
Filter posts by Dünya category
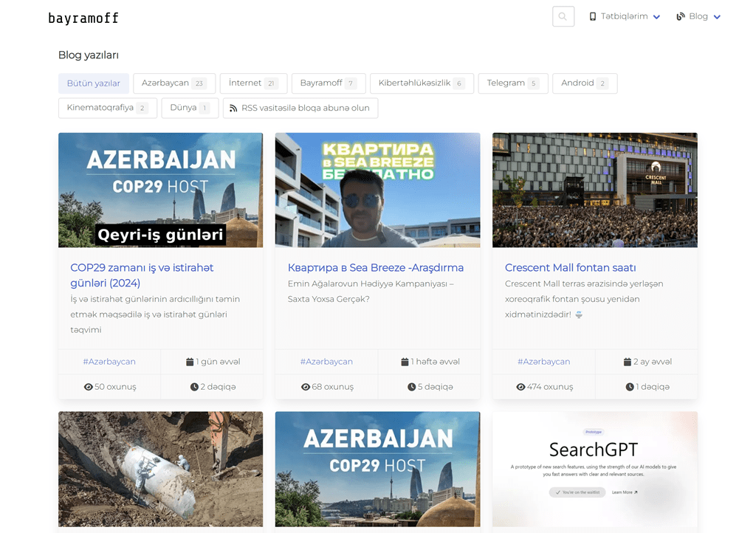point(190,108)
